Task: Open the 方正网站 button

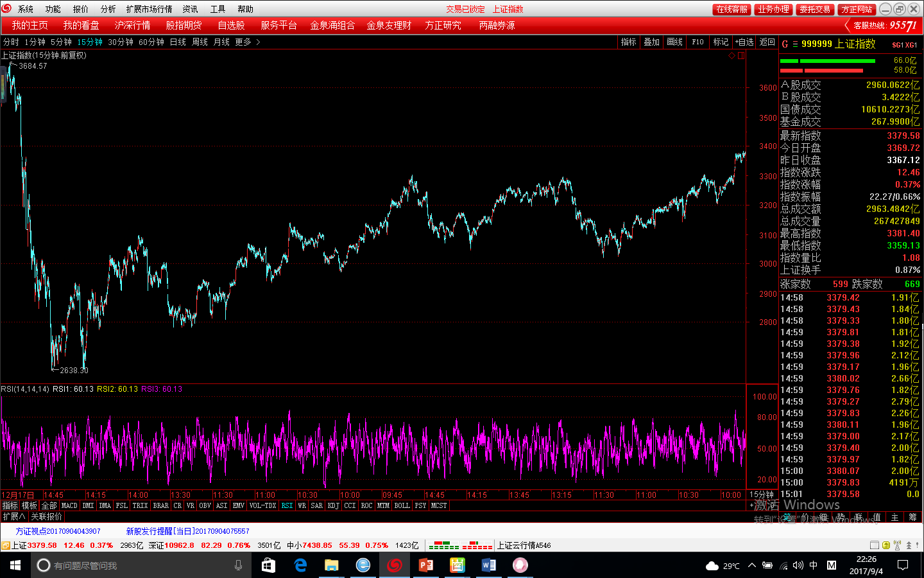Action: 857,9
